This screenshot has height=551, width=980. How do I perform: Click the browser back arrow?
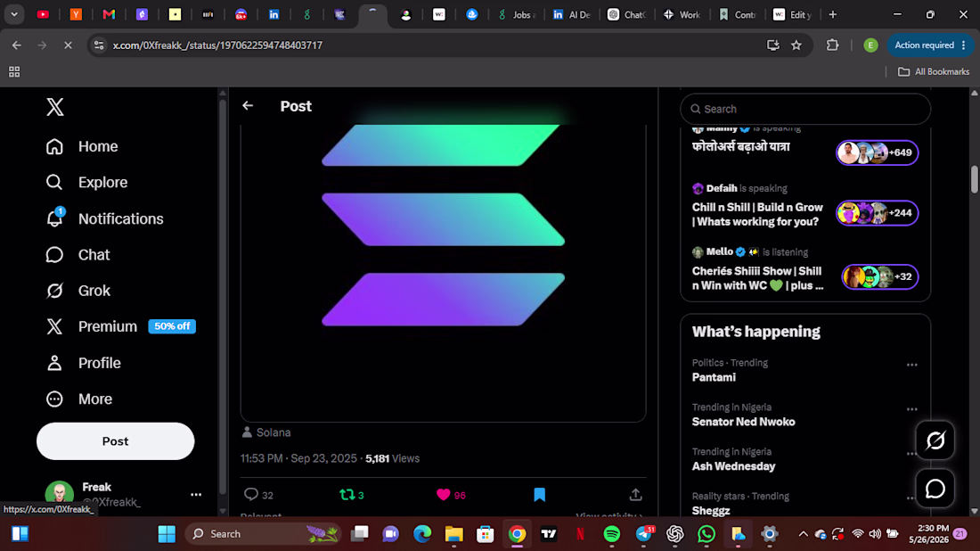pos(17,45)
